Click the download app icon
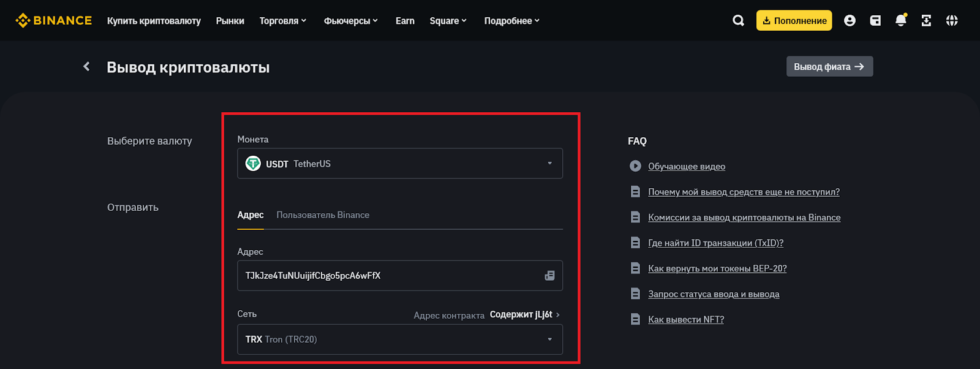This screenshot has width=980, height=369. 926,21
